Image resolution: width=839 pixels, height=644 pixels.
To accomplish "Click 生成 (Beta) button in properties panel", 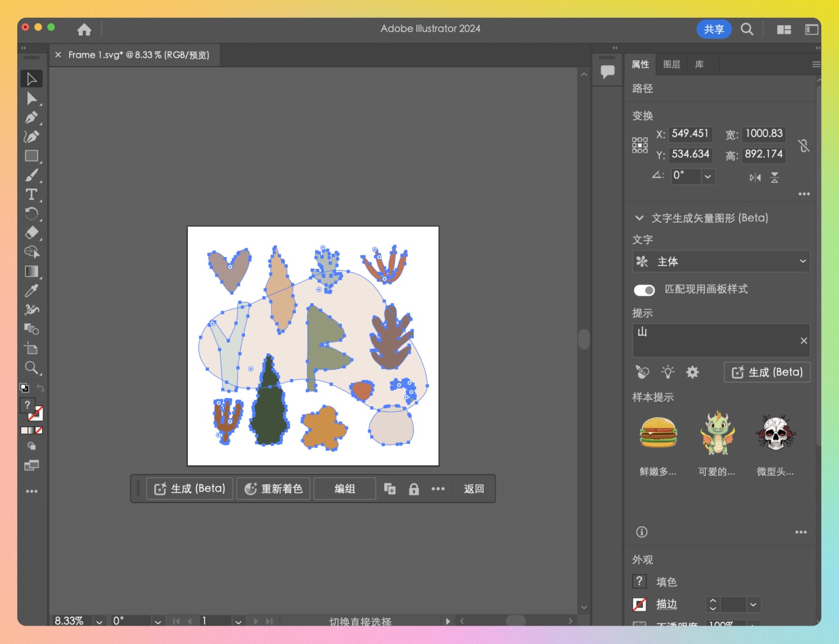I will [767, 372].
